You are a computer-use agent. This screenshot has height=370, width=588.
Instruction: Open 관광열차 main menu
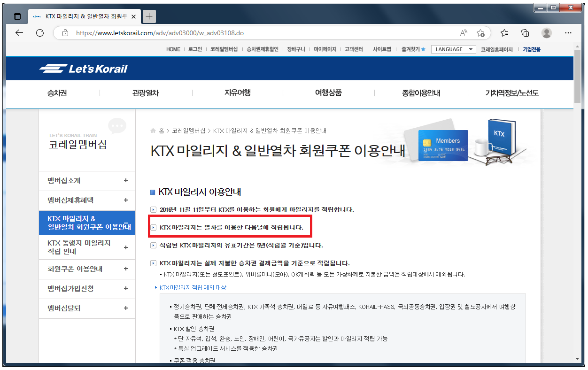click(146, 93)
